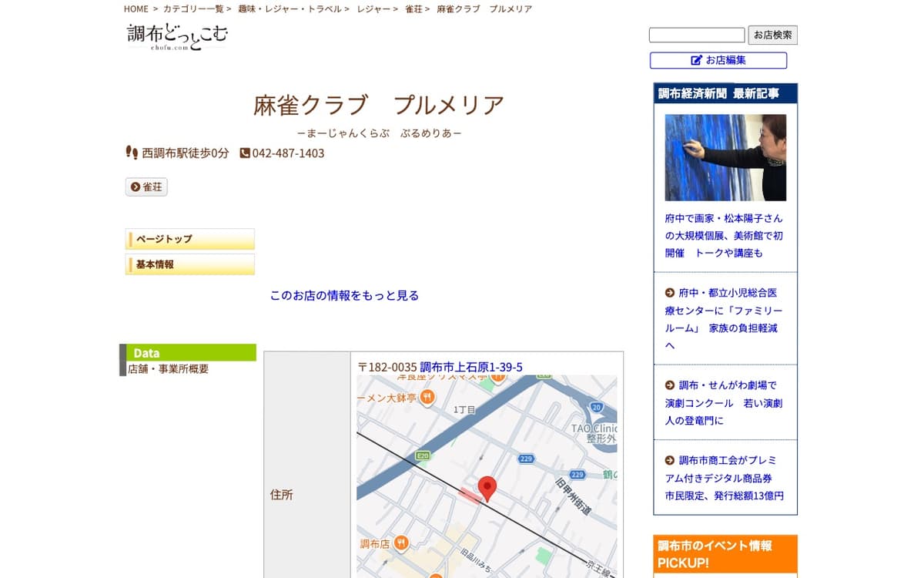Click the route 20 badge on map
Viewport: 924px width, 578px height.
point(597,407)
